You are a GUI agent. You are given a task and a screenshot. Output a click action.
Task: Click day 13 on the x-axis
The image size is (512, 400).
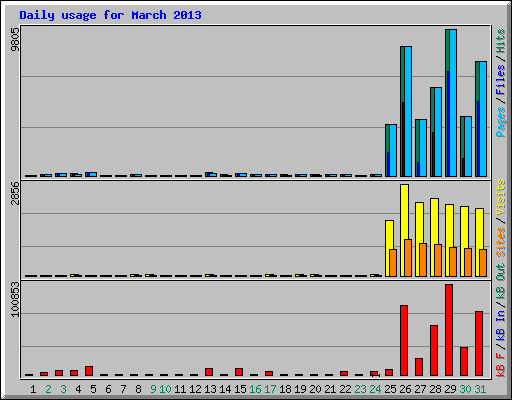(210, 389)
